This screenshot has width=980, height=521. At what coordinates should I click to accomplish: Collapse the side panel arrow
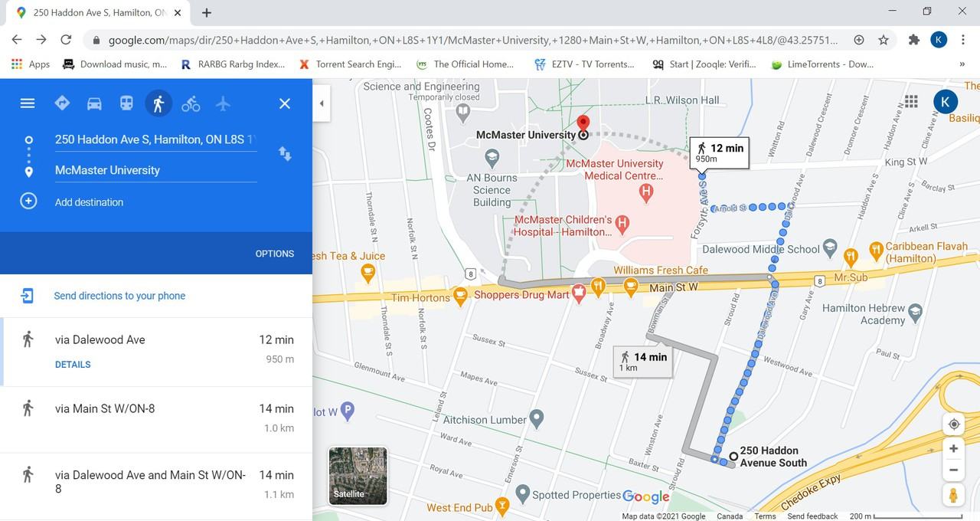[x=322, y=103]
